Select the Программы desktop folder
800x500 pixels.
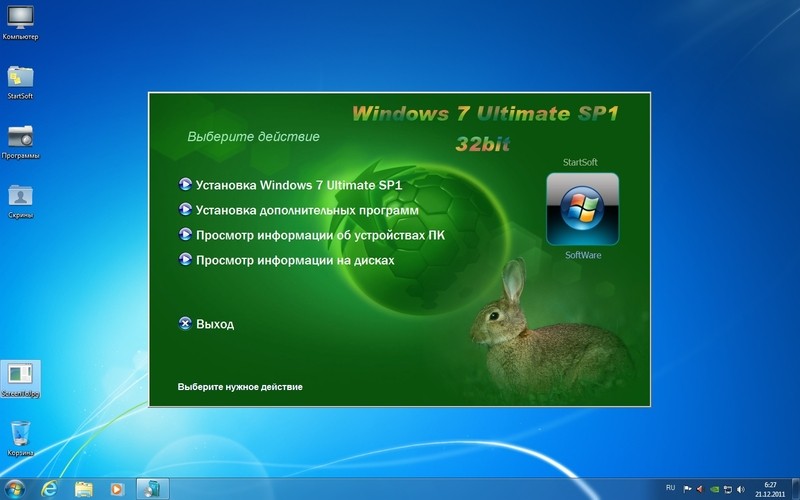(20, 142)
